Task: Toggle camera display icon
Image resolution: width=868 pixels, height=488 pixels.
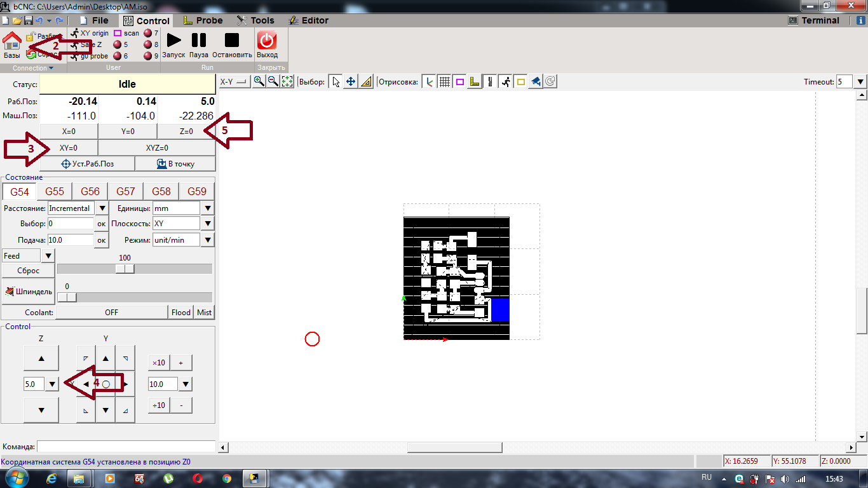Action: [x=536, y=81]
